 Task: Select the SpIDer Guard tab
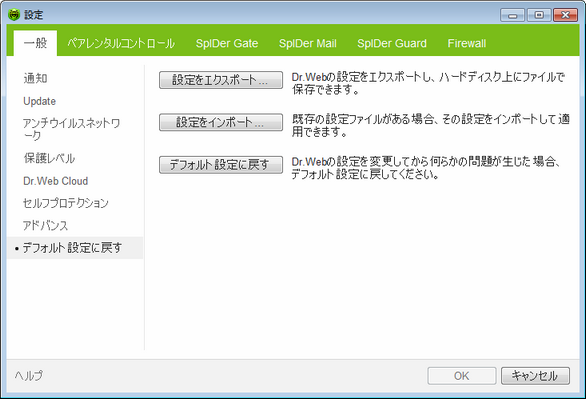[392, 43]
